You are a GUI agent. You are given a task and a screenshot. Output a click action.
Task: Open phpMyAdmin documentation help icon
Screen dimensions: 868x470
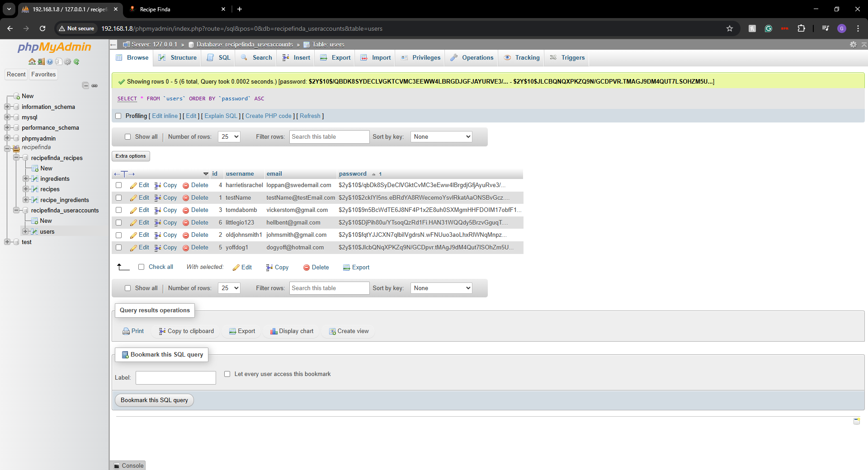50,61
